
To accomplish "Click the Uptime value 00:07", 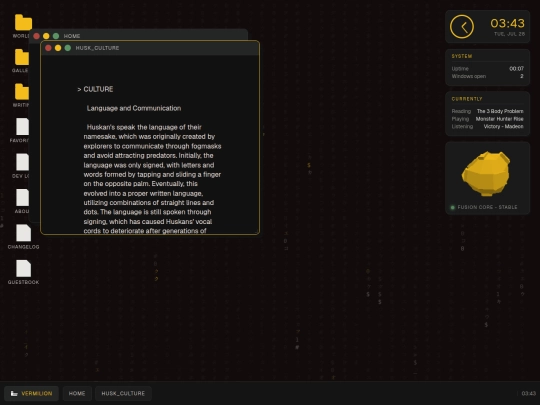I will pos(516,69).
